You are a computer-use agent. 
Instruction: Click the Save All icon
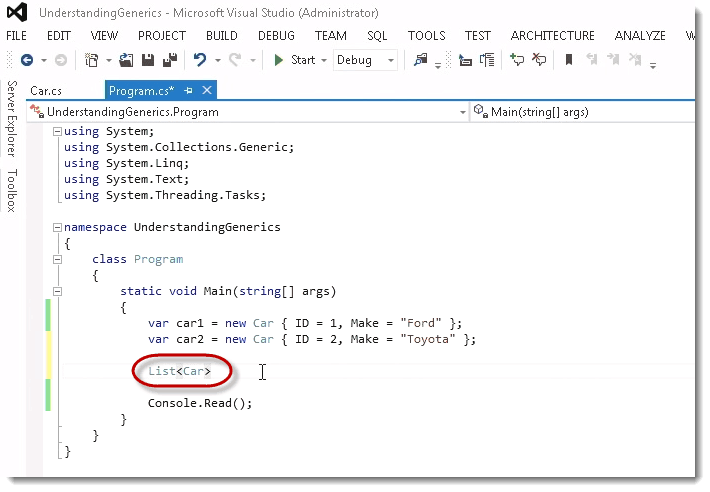coord(170,60)
